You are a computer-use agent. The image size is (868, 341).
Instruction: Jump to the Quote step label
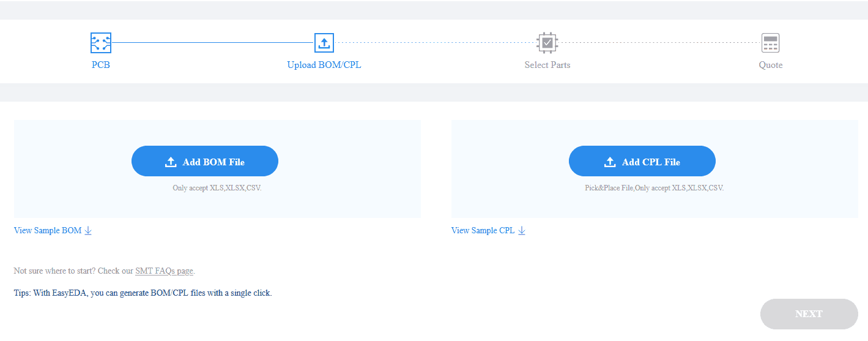pos(771,65)
